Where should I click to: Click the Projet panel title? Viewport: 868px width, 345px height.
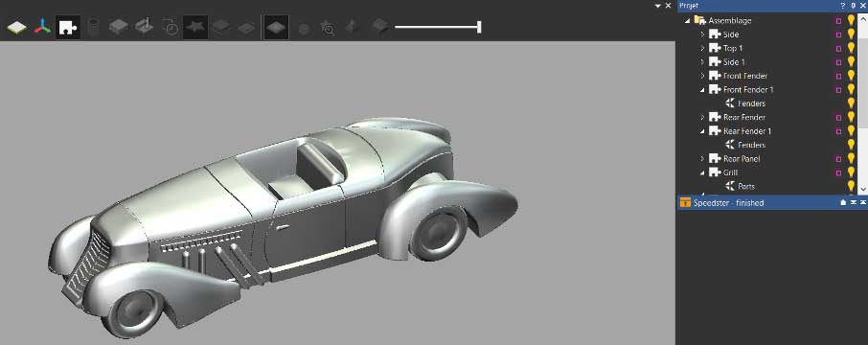[690, 6]
